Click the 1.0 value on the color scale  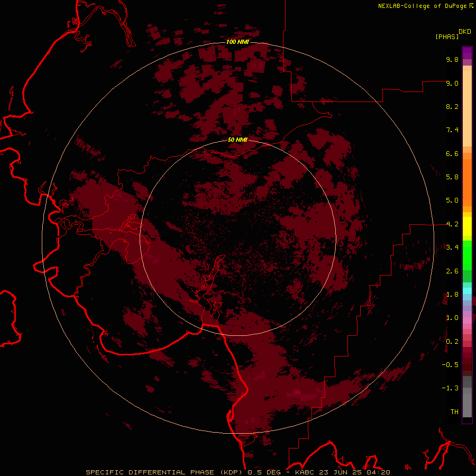(452, 318)
